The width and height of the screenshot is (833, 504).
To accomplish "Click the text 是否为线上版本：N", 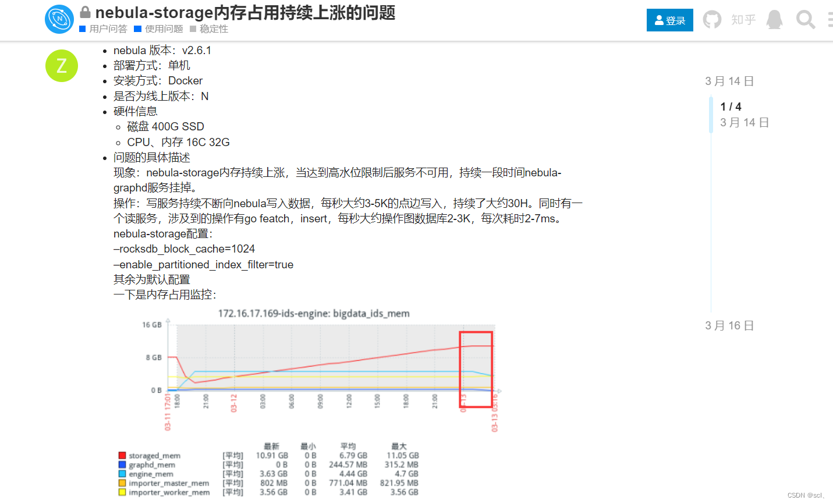I will [161, 97].
